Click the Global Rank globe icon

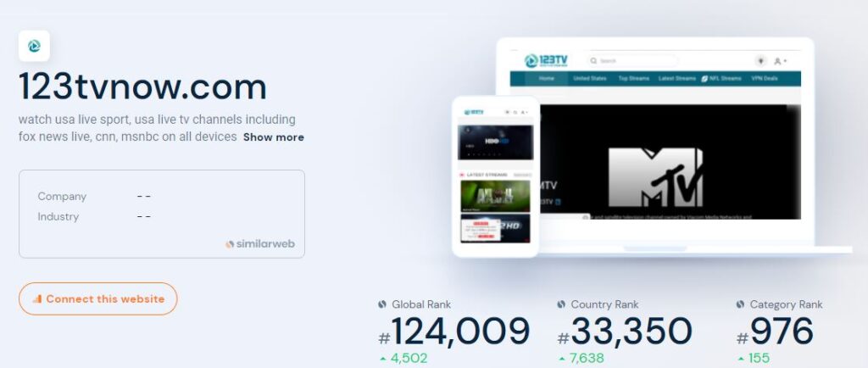pyautogui.click(x=382, y=304)
